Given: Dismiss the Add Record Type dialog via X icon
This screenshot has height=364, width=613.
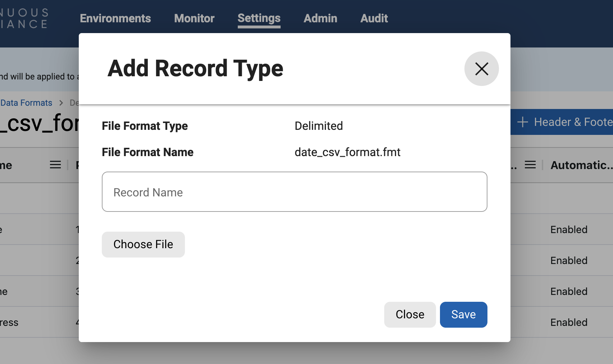Looking at the screenshot, I should [x=481, y=69].
